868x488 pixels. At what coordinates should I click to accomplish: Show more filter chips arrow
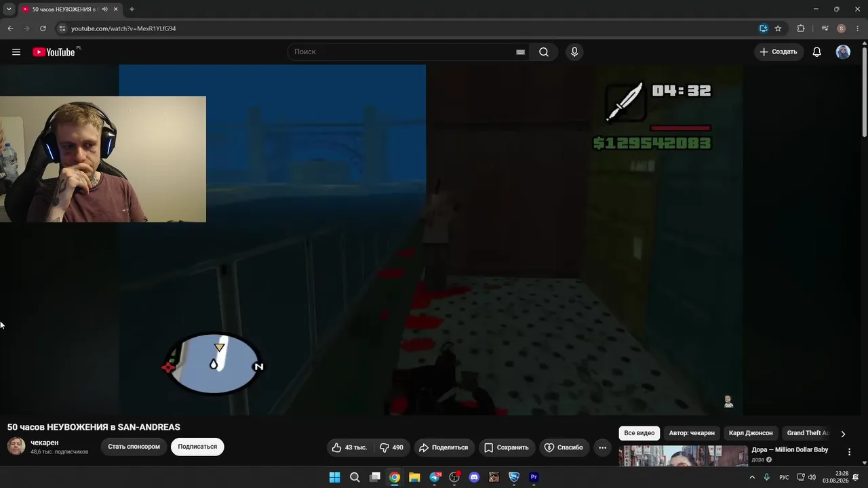[843, 434]
